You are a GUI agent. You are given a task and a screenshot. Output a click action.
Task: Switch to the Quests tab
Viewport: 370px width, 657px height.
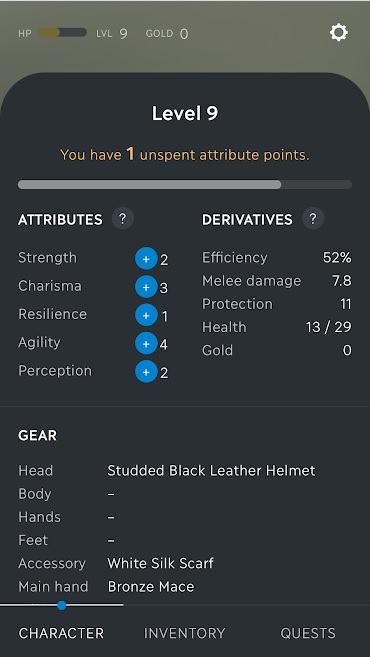click(308, 633)
